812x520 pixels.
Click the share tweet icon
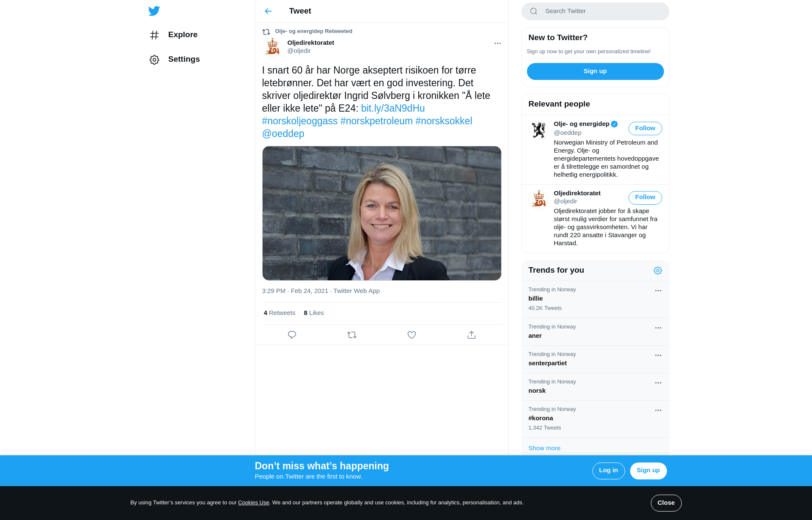(x=472, y=335)
